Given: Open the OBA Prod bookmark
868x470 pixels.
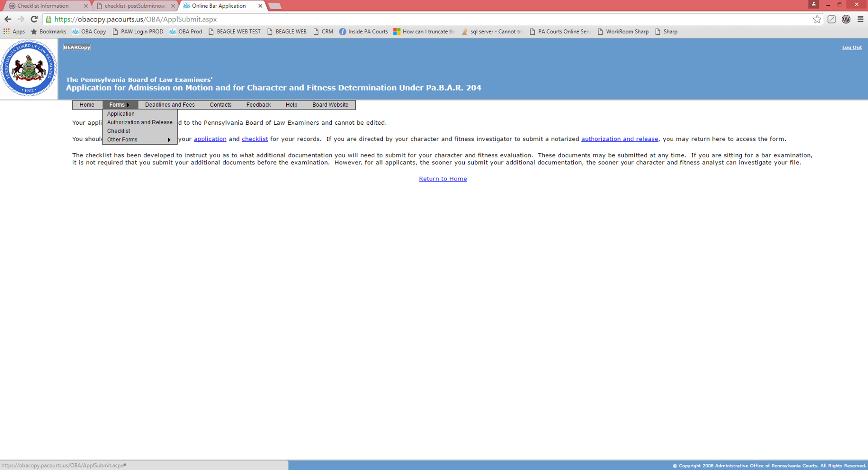Looking at the screenshot, I should coord(186,31).
